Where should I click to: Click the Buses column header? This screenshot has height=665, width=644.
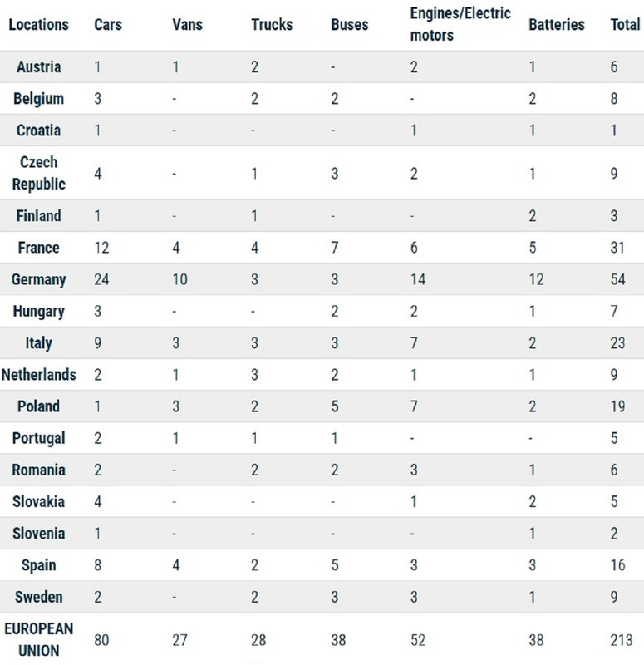tap(349, 25)
